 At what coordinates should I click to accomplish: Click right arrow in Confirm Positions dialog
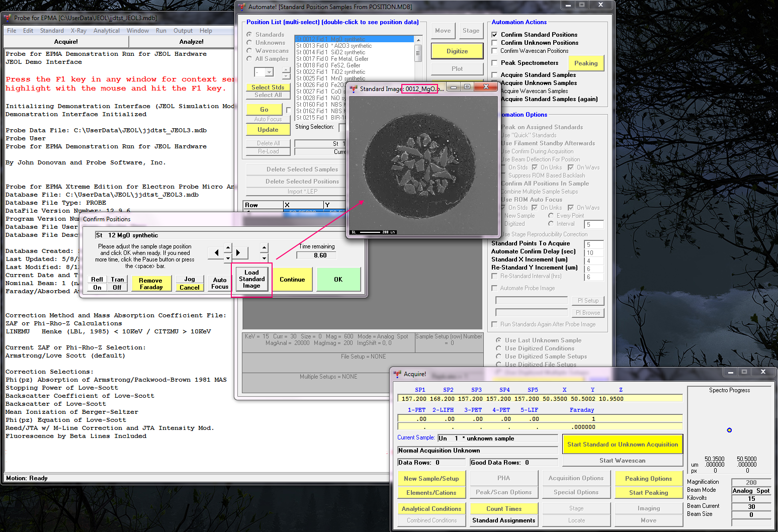point(238,252)
